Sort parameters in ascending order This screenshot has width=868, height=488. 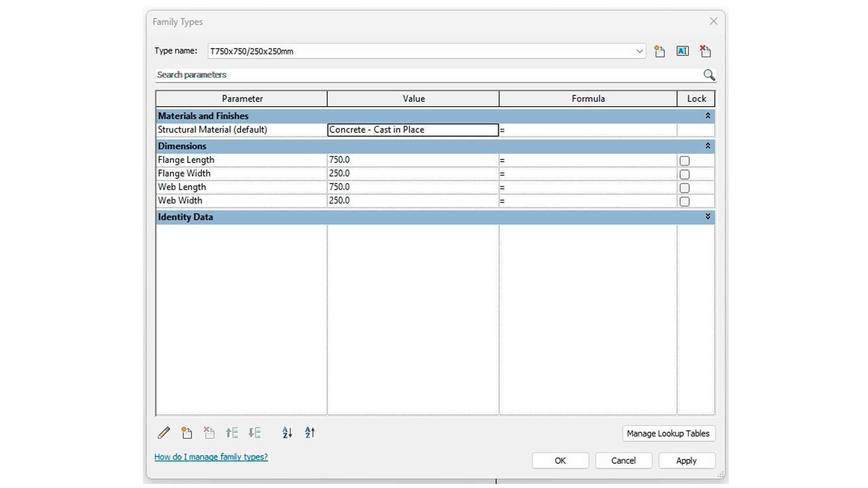(287, 433)
